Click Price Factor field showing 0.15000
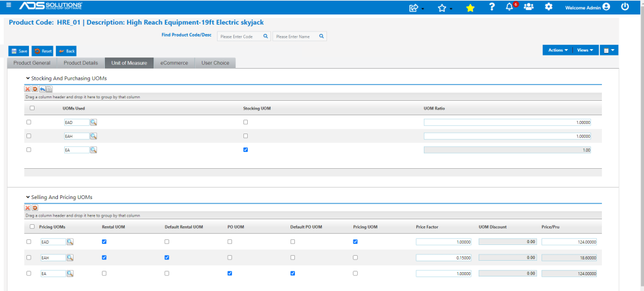This screenshot has height=291, width=644. (443, 258)
